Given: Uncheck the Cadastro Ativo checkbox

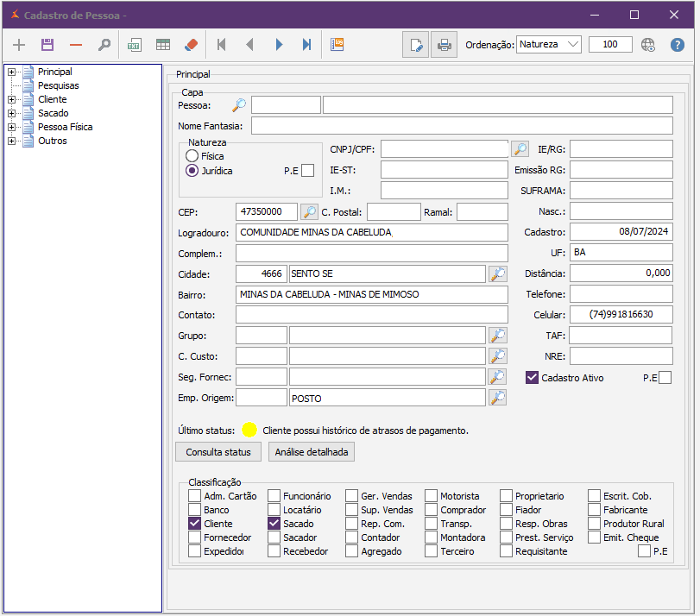Looking at the screenshot, I should coord(532,377).
